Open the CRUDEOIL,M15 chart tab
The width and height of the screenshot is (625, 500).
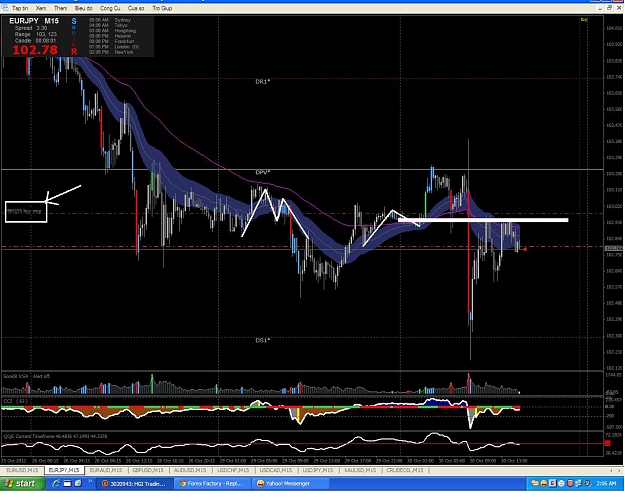[405, 470]
